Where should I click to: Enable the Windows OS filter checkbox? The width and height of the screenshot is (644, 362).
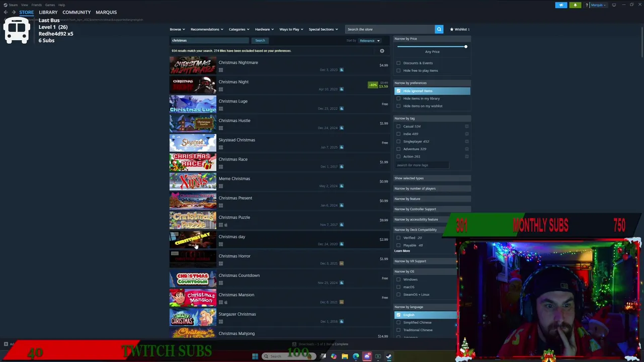tap(398, 280)
